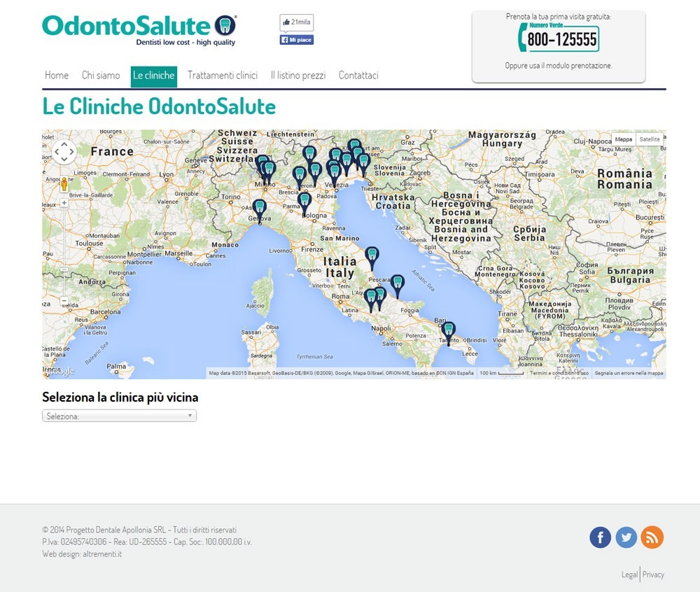This screenshot has width=700, height=592.
Task: Click the Seleziona la clinica più vicina label
Action: (x=120, y=397)
